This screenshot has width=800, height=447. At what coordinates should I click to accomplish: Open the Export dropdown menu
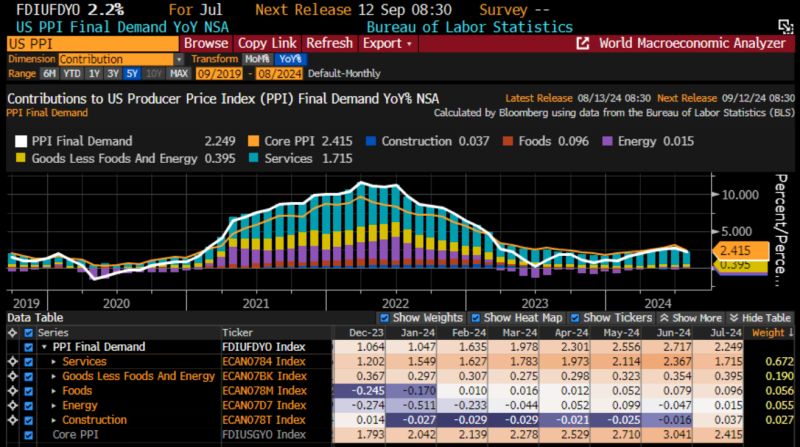point(387,44)
